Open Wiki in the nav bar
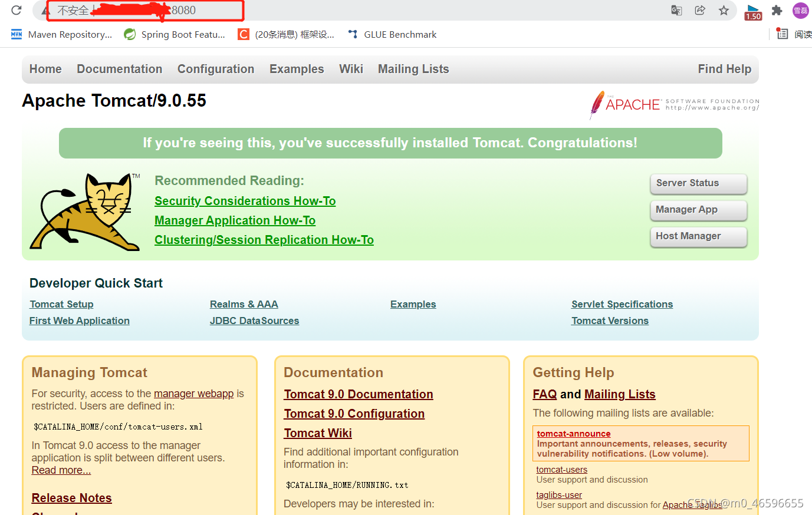The width and height of the screenshot is (812, 515). pos(351,69)
